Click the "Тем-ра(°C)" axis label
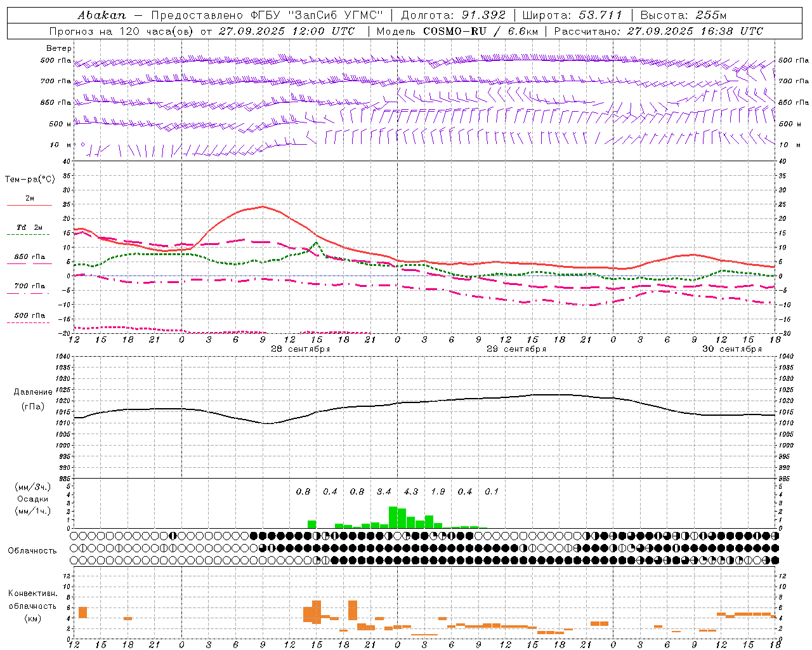This screenshot has width=812, height=650. coord(30,179)
